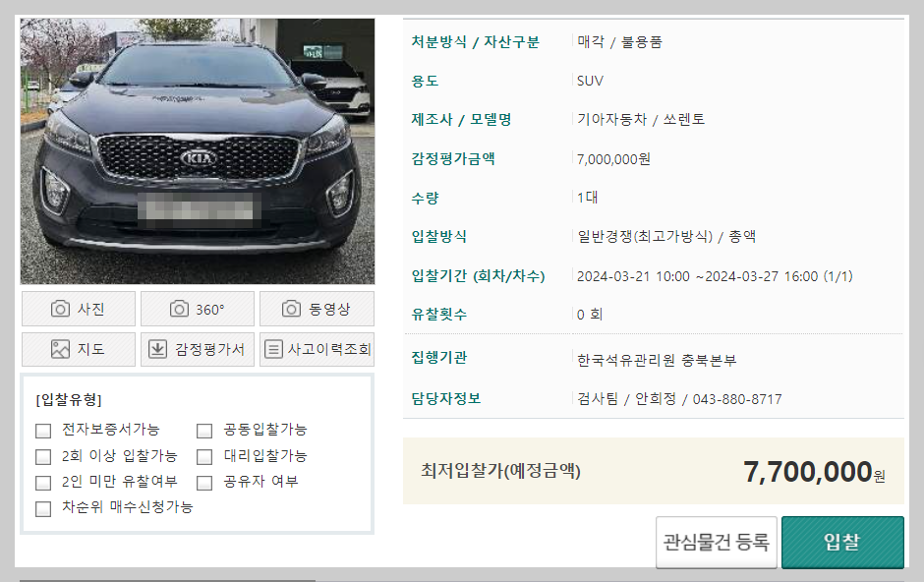Check the 2인 미만 유찰여부 box
924x582 pixels.
coord(42,482)
